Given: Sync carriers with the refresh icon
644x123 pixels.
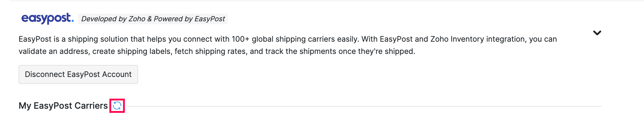Looking at the screenshot, I should (x=117, y=106).
